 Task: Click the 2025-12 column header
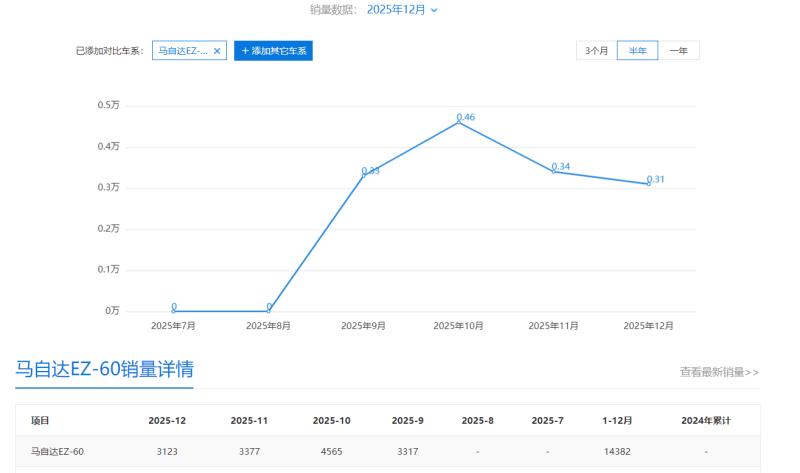coord(167,420)
